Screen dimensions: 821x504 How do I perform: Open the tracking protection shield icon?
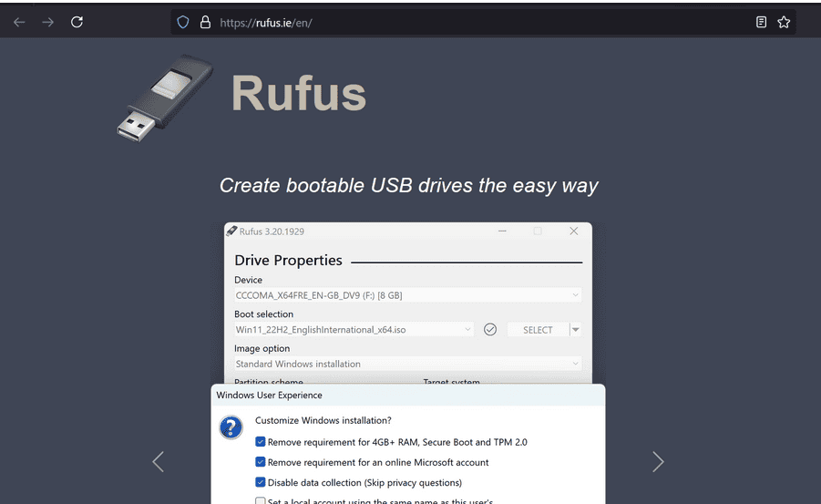click(183, 22)
